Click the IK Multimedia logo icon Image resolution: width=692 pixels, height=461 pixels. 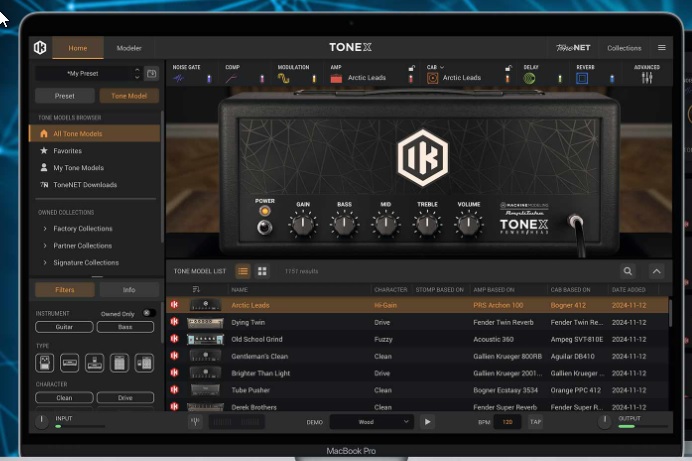pos(40,48)
